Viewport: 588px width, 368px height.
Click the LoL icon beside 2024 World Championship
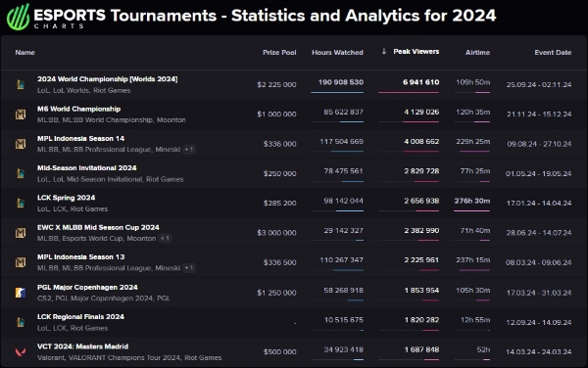tap(21, 84)
